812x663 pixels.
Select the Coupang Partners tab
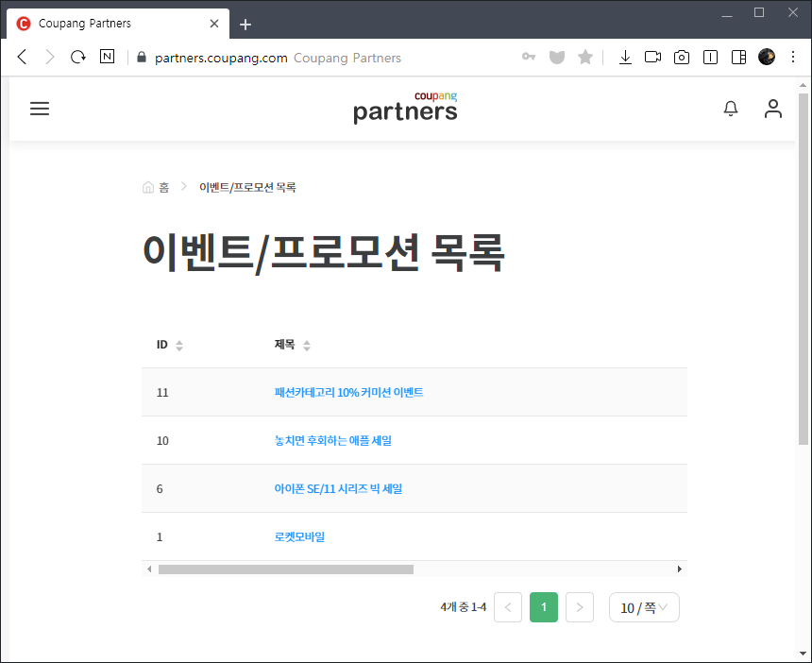point(118,24)
